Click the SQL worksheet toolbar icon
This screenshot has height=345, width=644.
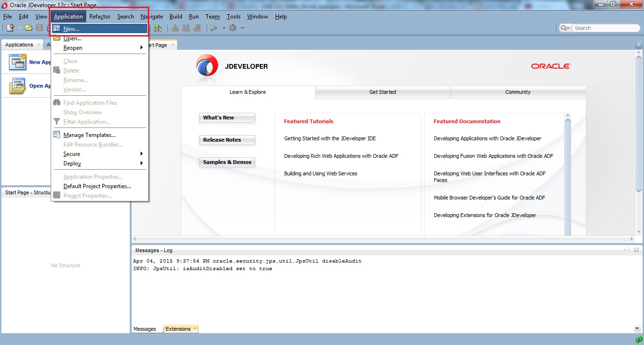[158, 28]
